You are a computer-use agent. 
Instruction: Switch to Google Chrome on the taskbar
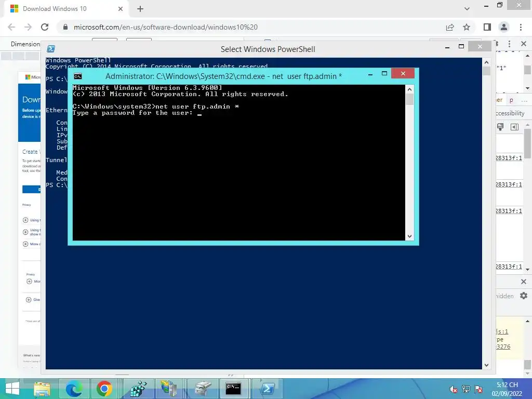[x=104, y=389]
